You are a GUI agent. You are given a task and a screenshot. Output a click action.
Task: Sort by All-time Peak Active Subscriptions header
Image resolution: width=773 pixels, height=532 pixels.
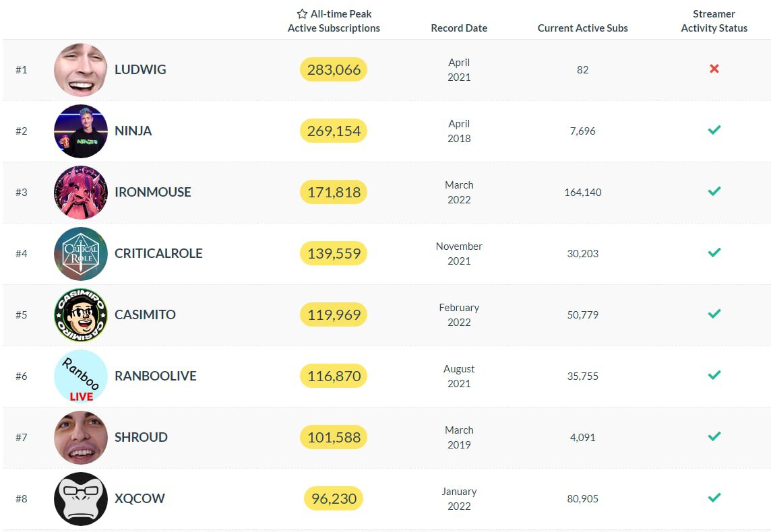coord(334,21)
